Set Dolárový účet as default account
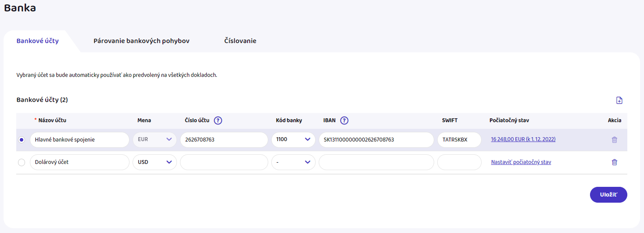644x233 pixels. tap(22, 162)
